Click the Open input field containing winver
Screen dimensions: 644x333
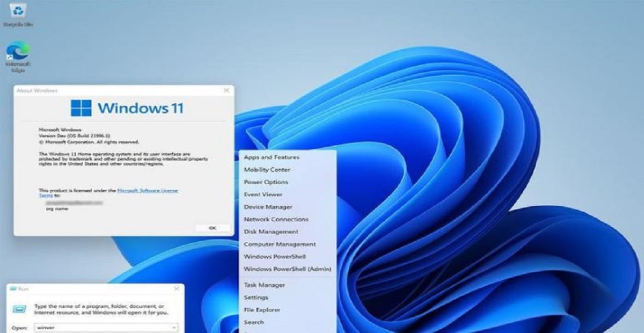tap(106, 327)
